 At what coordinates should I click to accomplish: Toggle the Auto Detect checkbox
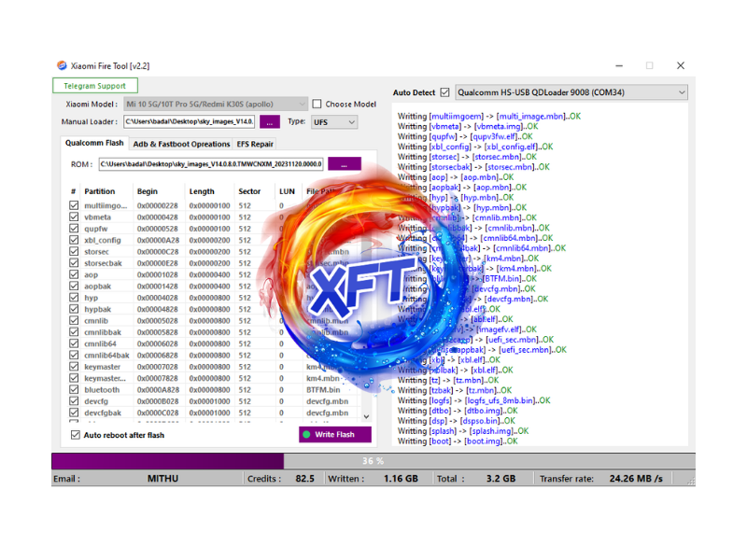tap(444, 92)
